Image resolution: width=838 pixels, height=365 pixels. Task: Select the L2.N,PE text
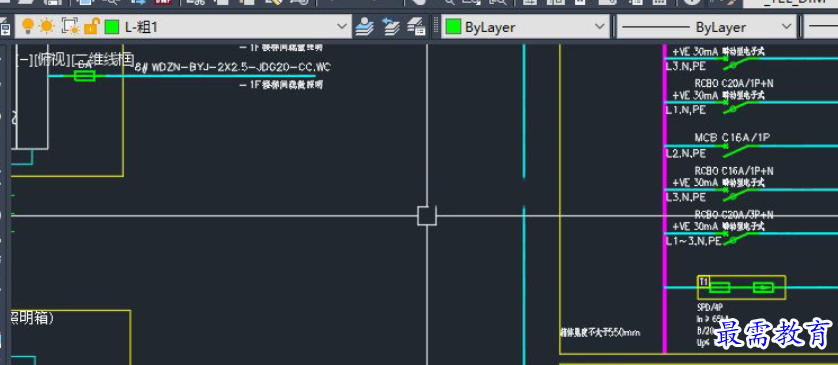[686, 154]
